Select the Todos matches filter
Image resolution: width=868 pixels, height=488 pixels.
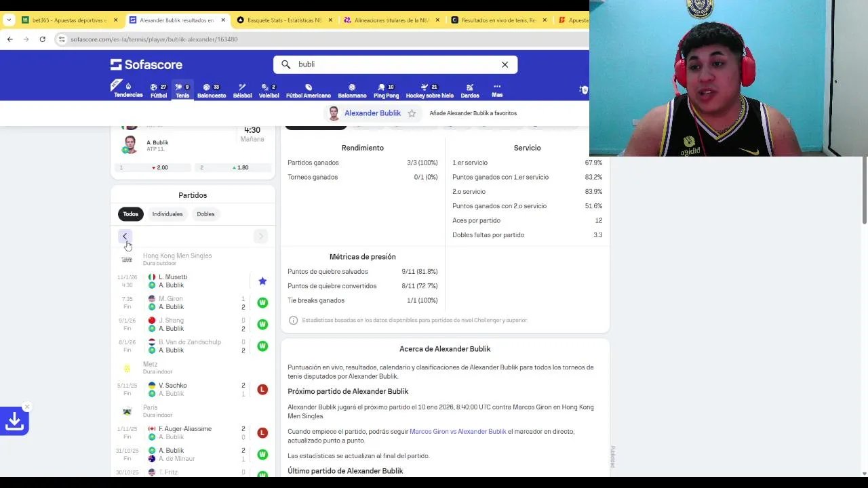[130, 214]
